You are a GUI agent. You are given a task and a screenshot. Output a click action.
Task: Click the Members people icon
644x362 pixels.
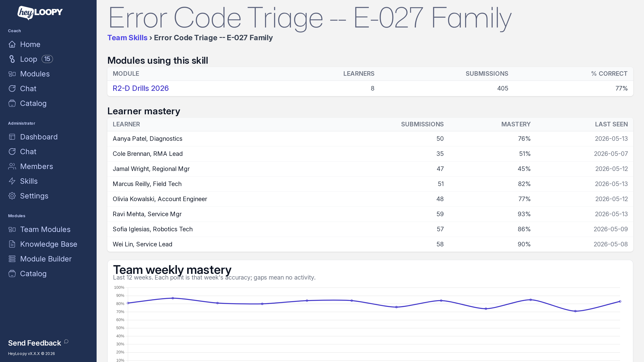coord(12,166)
